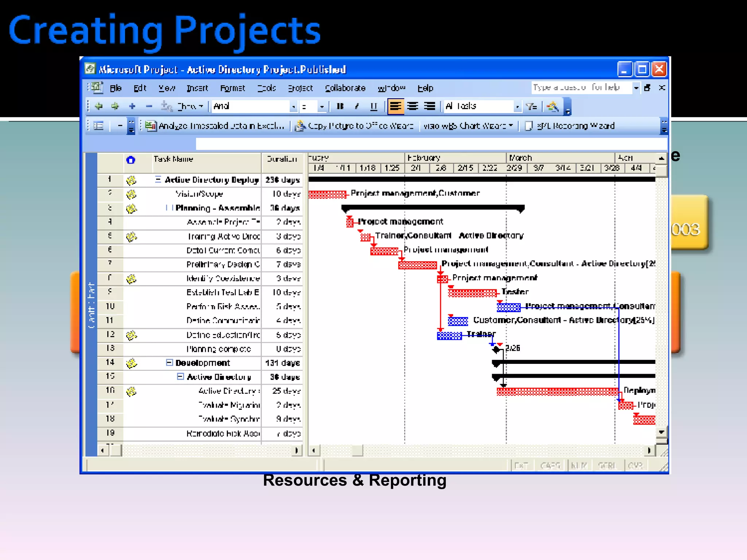The image size is (747, 560).
Task: Open the Edit menu
Action: coord(140,88)
